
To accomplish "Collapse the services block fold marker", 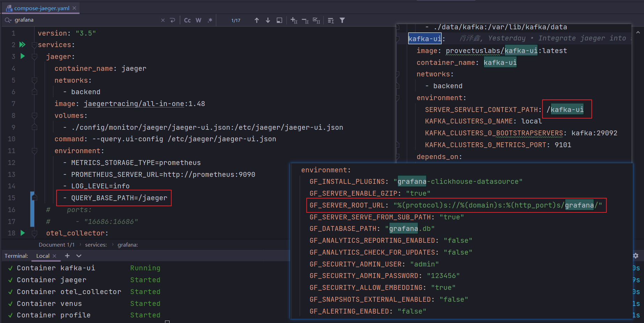I will (x=34, y=45).
